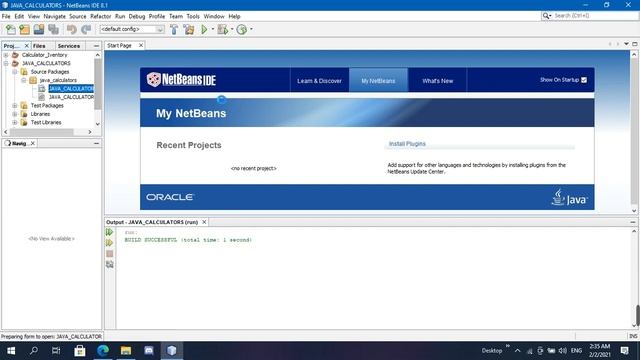Close the Navigator tab

click(33, 143)
